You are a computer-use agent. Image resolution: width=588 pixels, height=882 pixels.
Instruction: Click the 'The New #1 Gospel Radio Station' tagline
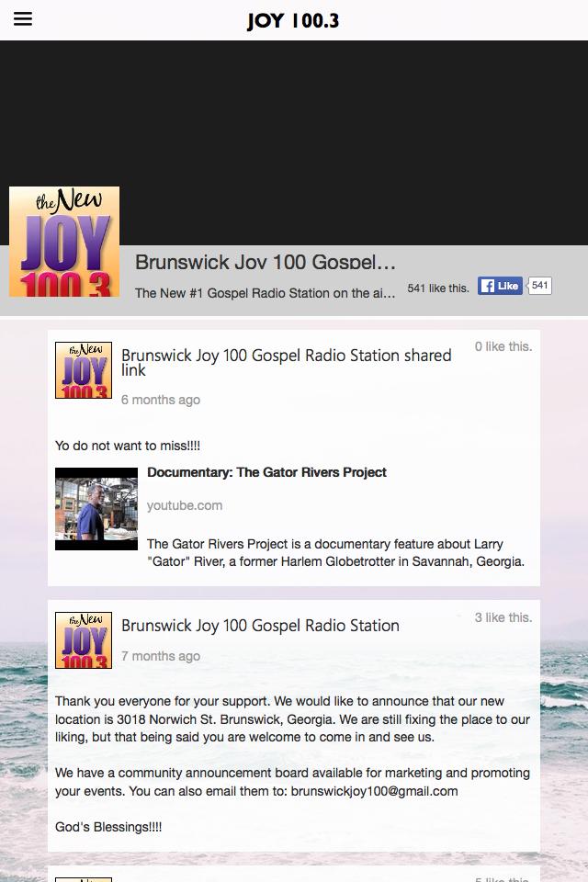(265, 293)
